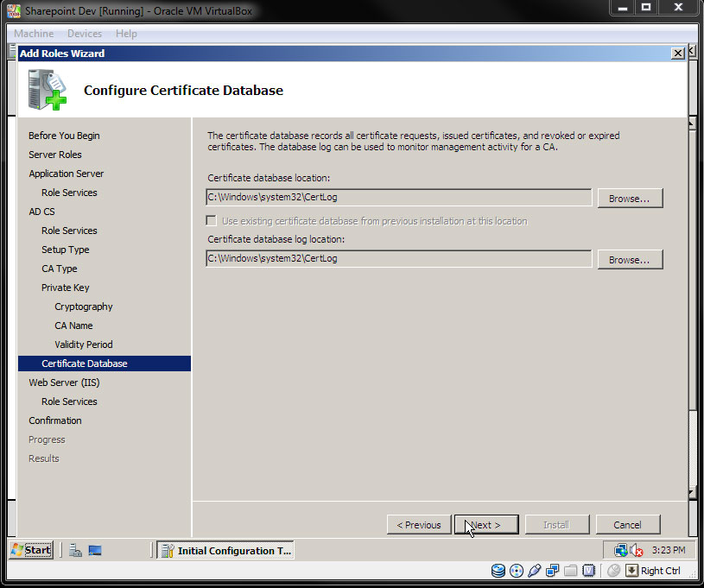Select Role Services under Application Server
Viewport: 704px width, 588px height.
[x=69, y=193]
